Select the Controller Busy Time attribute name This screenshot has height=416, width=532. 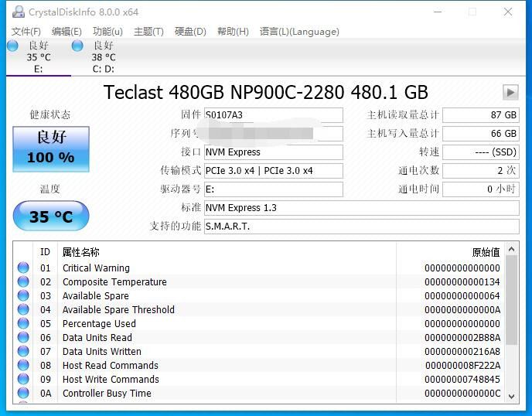(107, 394)
